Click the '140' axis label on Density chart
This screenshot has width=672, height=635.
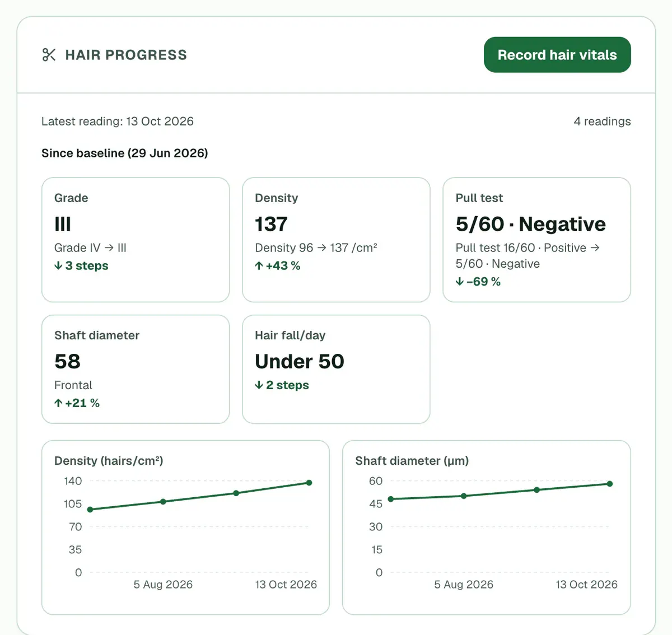[73, 481]
